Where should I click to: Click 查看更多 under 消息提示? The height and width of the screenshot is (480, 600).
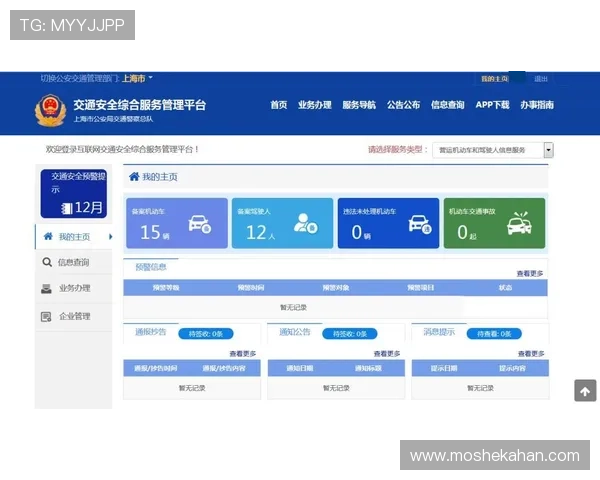(531, 354)
